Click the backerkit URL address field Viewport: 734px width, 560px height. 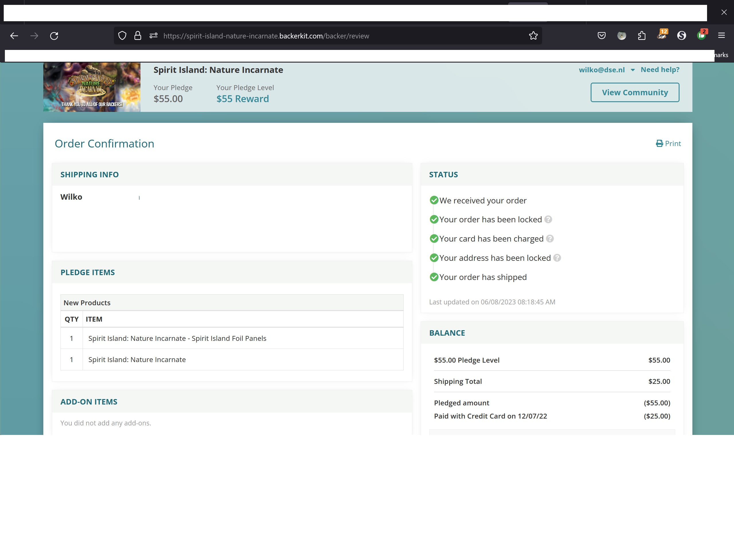343,36
